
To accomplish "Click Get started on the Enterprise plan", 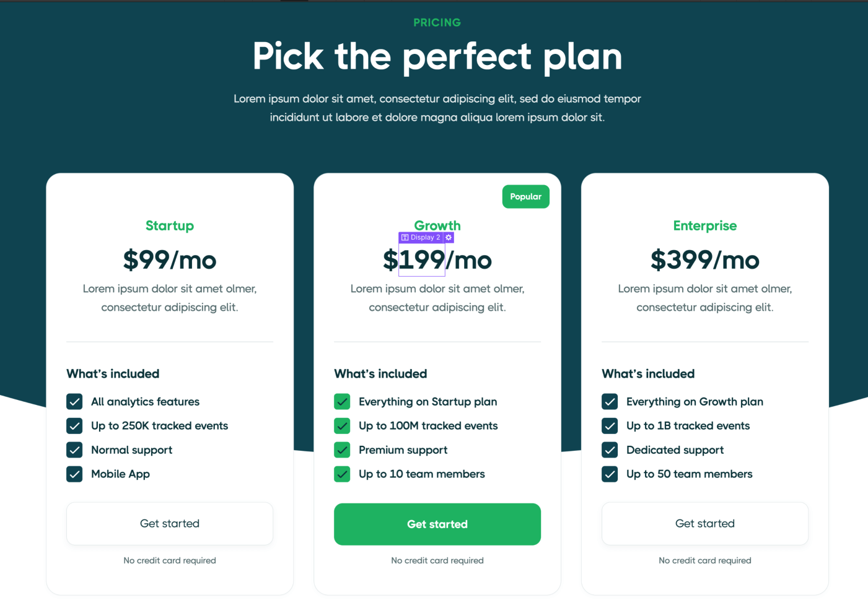I will pyautogui.click(x=704, y=523).
